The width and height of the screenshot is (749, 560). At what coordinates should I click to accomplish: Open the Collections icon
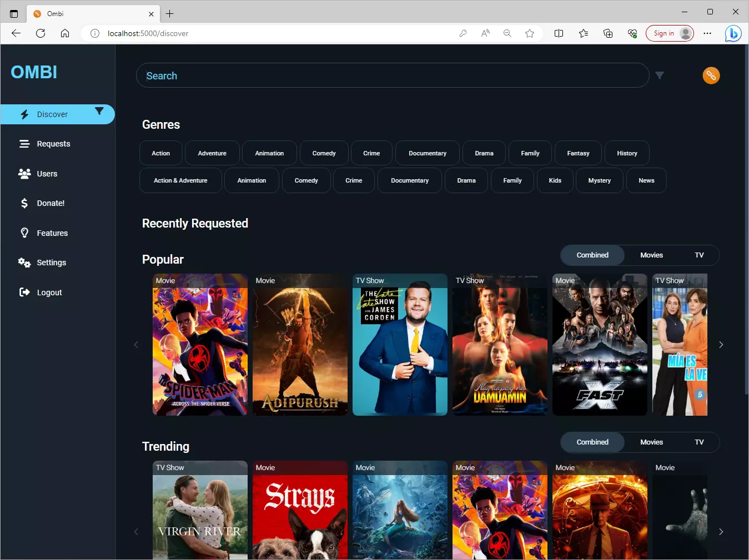click(608, 33)
